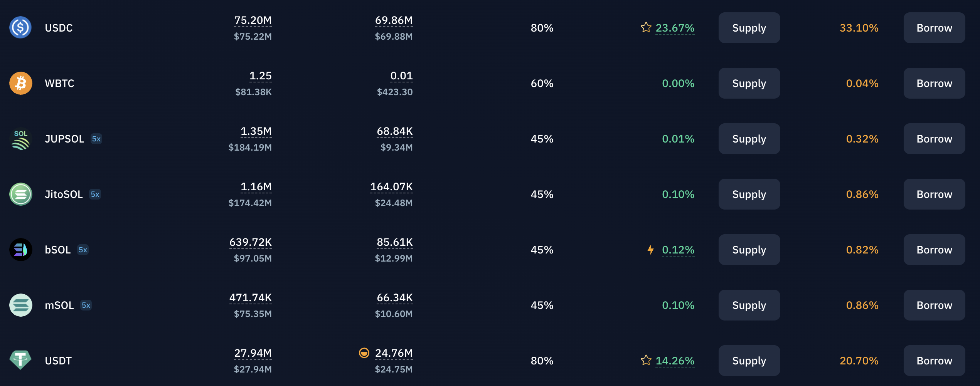This screenshot has width=980, height=386.
Task: Click the orange circle icon beside 24.76M
Action: click(x=364, y=353)
